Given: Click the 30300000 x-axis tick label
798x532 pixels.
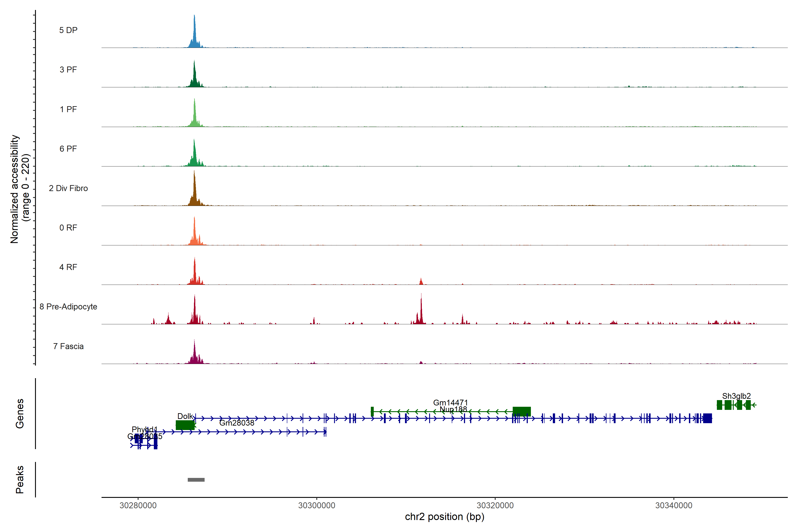Looking at the screenshot, I should [317, 506].
